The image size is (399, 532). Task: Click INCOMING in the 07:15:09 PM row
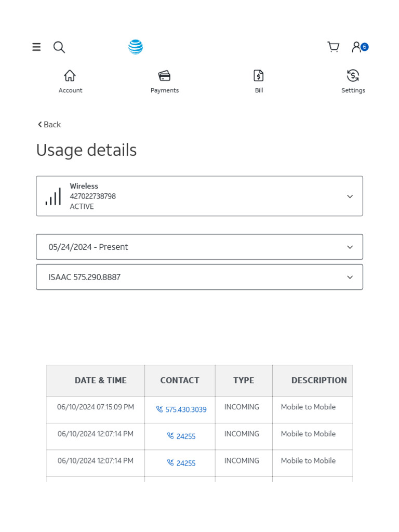(x=242, y=407)
